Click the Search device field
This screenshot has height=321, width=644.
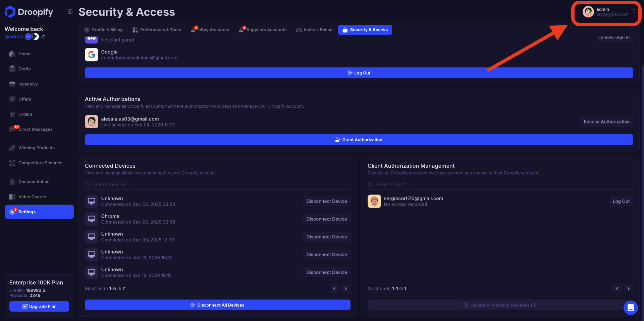[218, 184]
